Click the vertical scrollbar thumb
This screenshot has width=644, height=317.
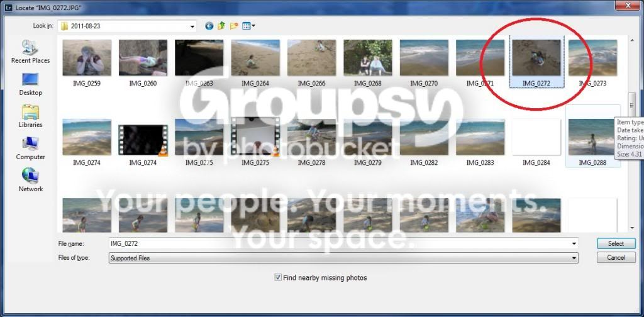click(x=631, y=105)
